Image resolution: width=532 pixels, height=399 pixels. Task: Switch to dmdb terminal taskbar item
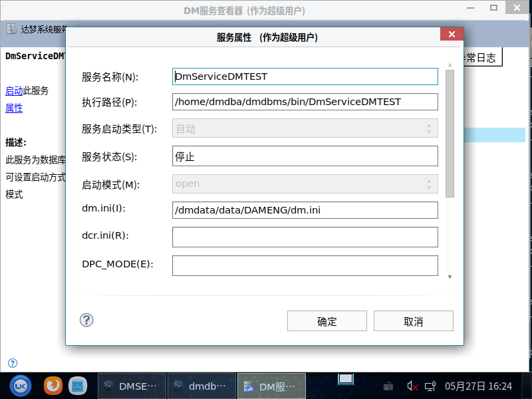click(202, 386)
